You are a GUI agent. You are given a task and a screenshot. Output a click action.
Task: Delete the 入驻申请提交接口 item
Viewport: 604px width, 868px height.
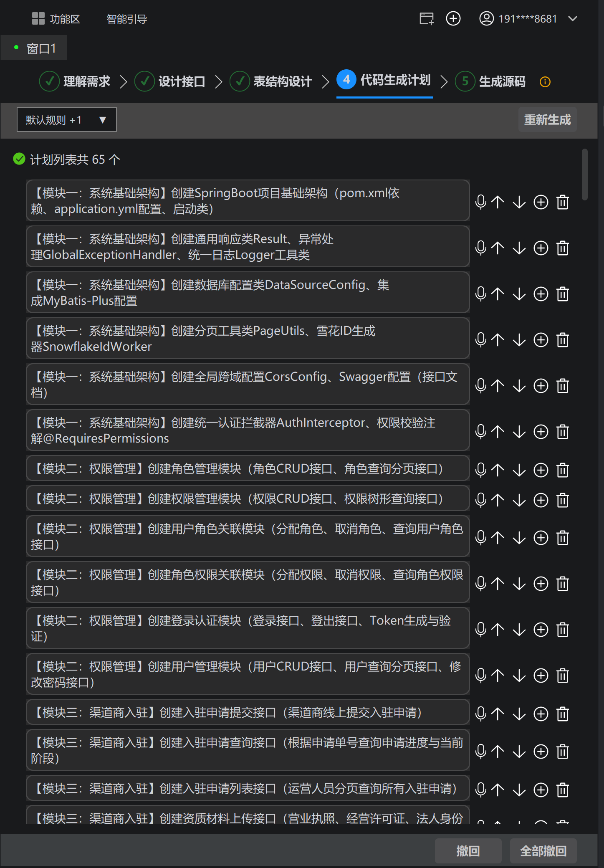tap(563, 714)
